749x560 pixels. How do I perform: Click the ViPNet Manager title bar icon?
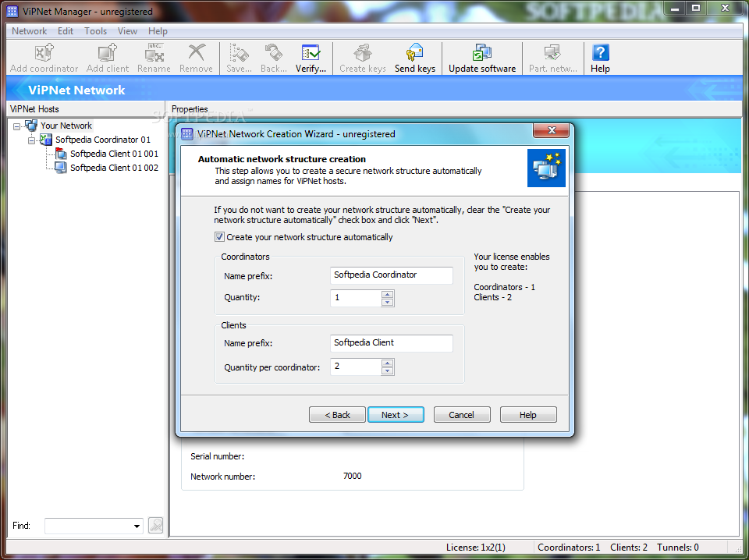pos(12,12)
